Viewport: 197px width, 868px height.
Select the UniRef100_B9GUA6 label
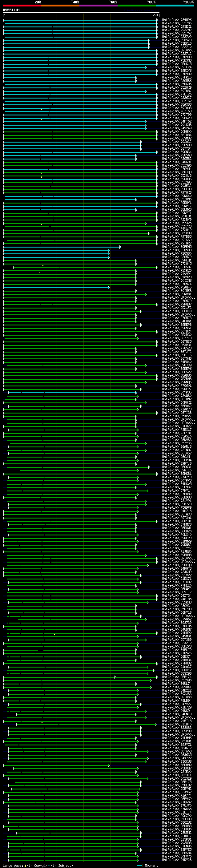point(176,179)
